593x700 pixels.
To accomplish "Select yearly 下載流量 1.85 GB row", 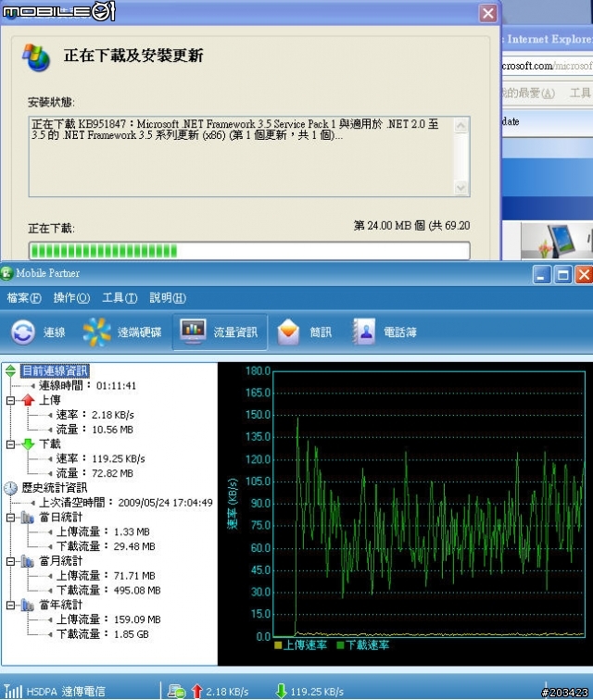I will (x=103, y=634).
